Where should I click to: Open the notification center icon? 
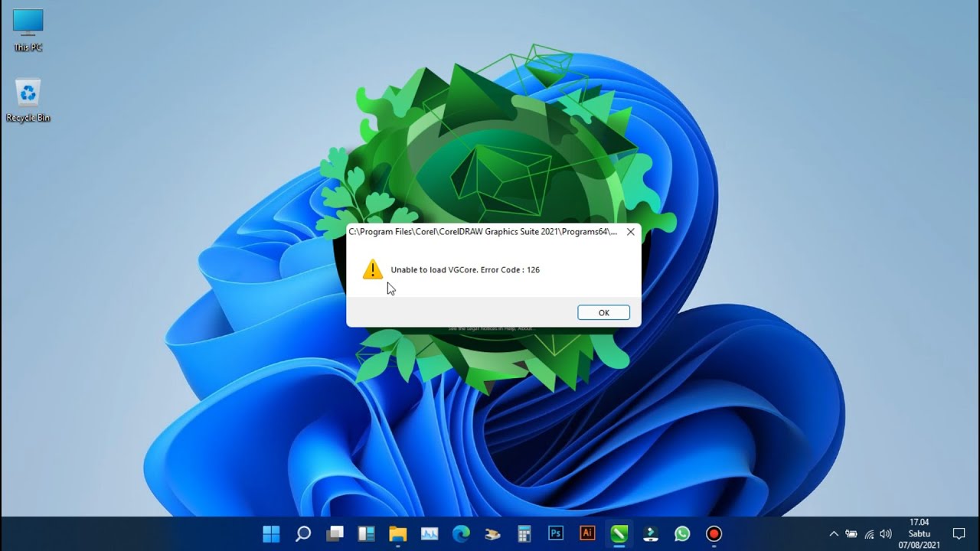(959, 533)
